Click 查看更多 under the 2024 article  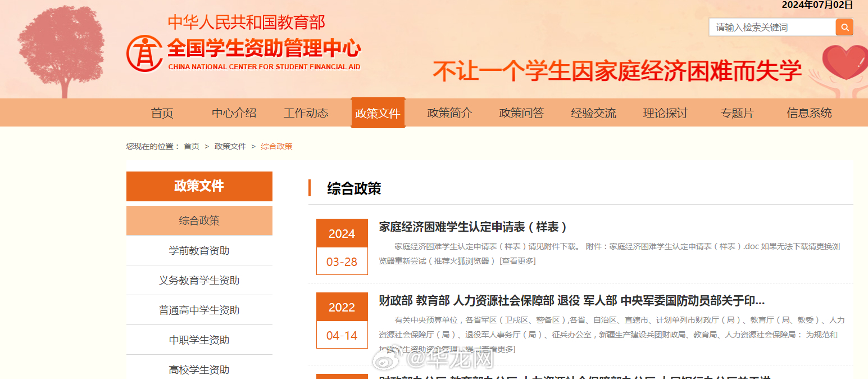(x=517, y=261)
